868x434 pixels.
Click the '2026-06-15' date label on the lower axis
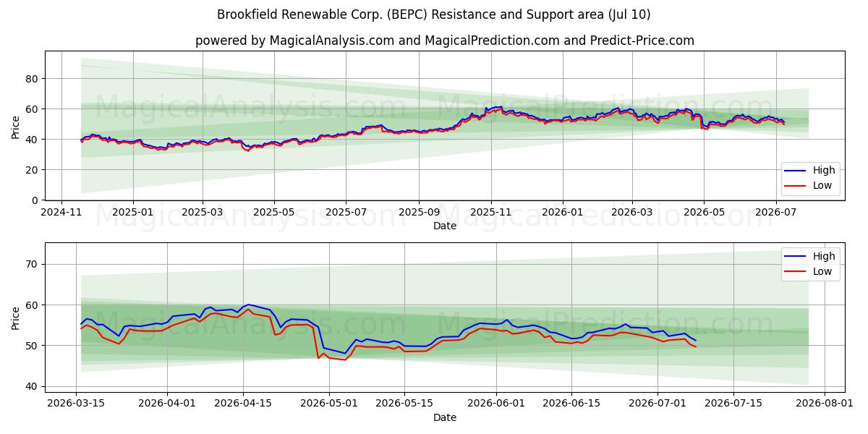(x=571, y=405)
